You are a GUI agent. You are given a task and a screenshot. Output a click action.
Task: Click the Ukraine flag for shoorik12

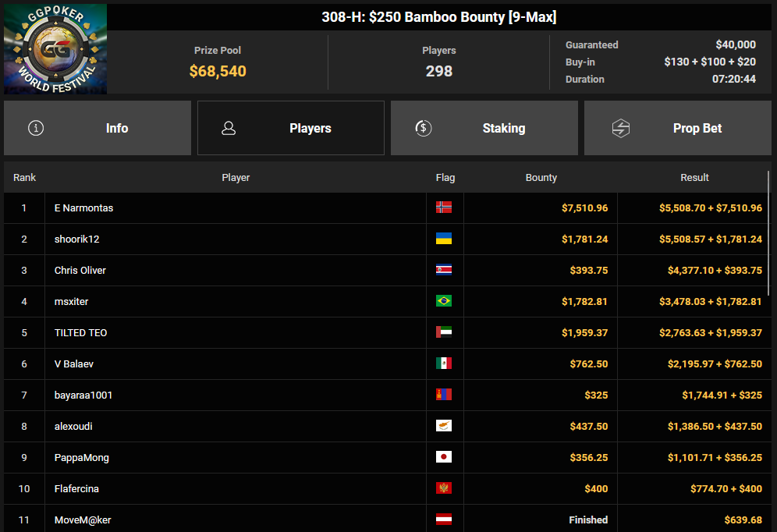point(444,239)
